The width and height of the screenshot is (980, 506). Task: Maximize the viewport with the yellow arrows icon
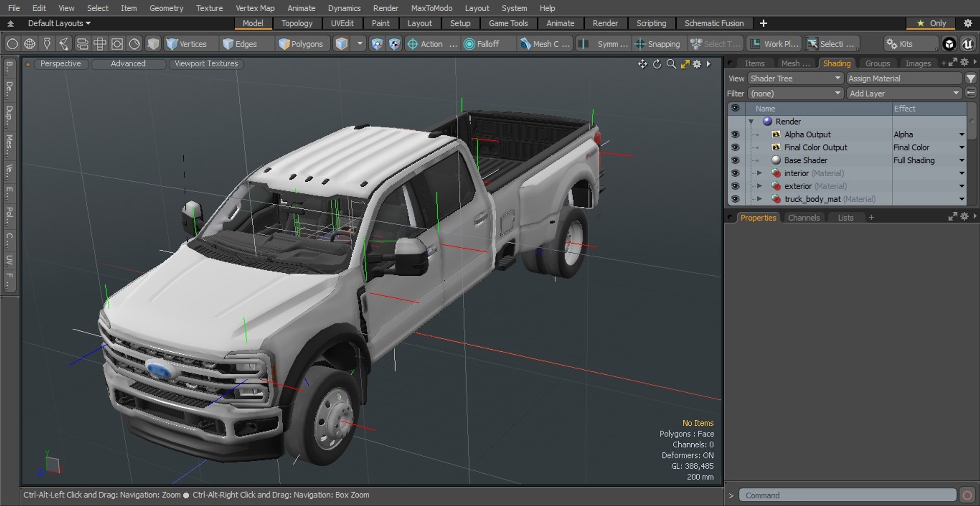(x=685, y=64)
